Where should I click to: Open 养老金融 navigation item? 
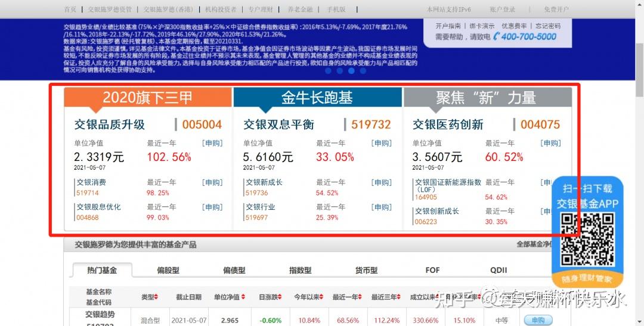[300, 9]
